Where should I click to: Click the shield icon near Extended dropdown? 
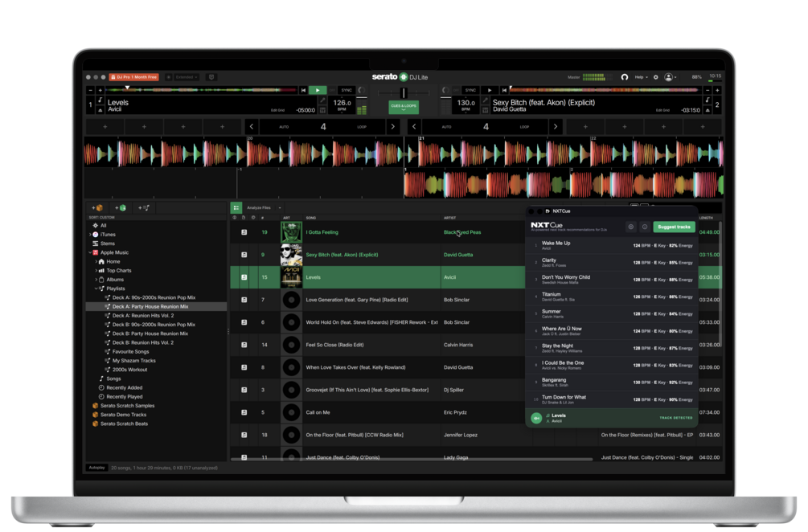(x=211, y=77)
